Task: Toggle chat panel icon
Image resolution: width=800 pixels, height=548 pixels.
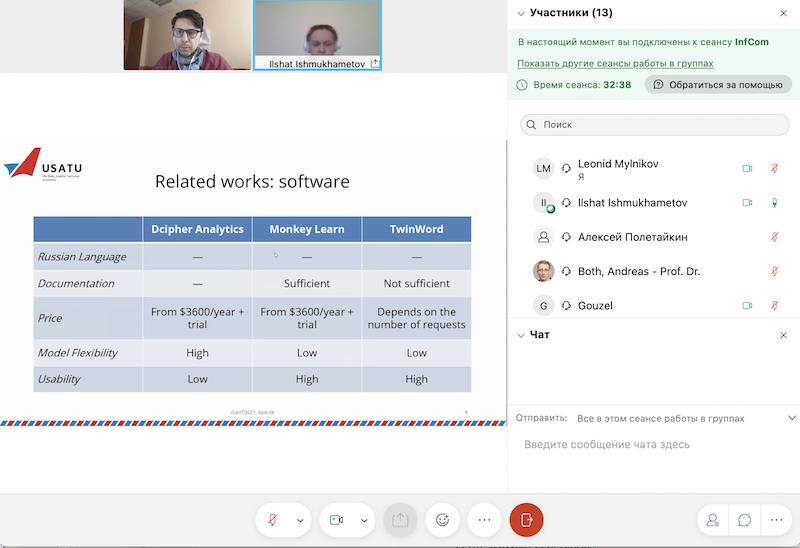Action: tap(744, 520)
